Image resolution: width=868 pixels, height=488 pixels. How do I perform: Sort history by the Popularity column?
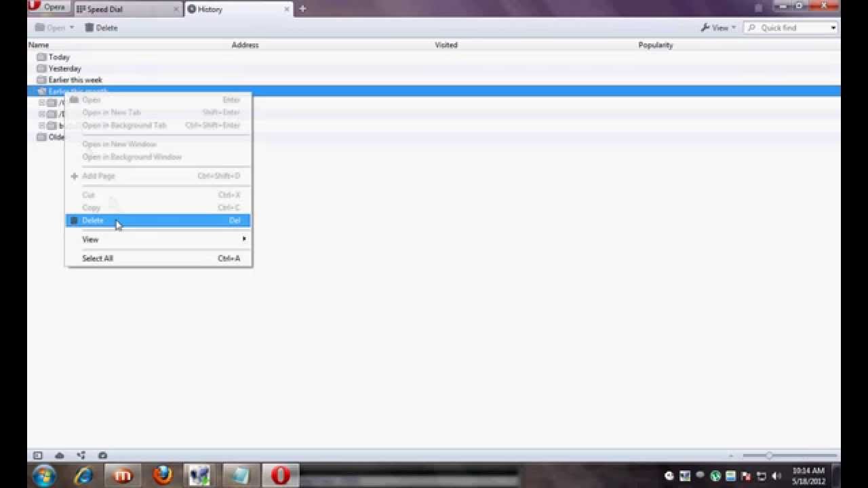[655, 45]
